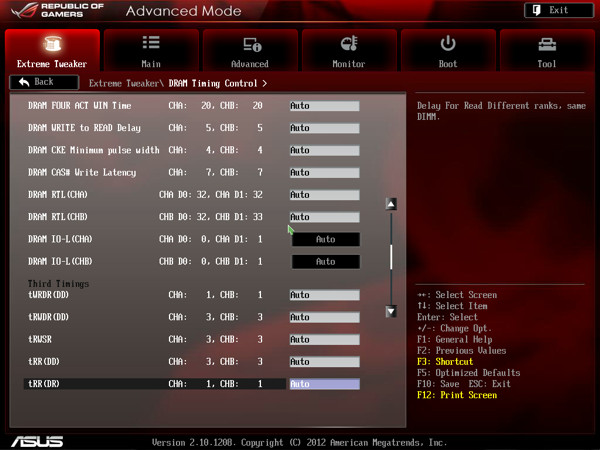
Task: Click the Main tab list icon
Action: (x=151, y=43)
